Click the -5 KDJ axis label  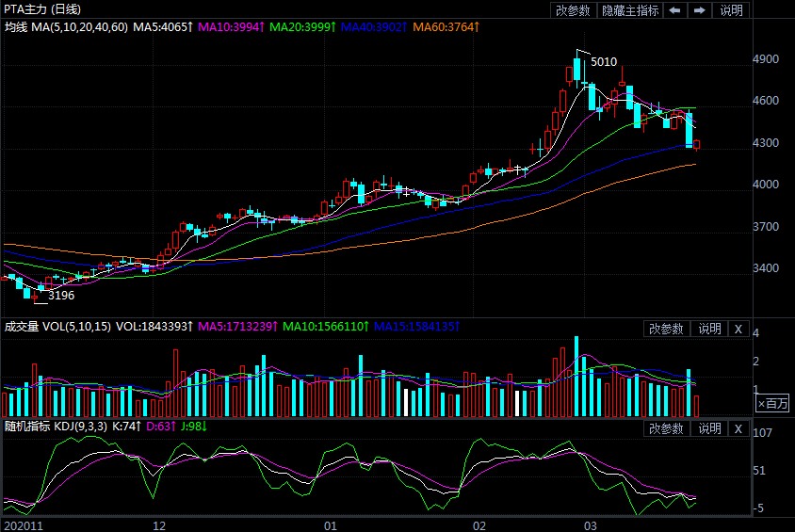tap(758, 508)
